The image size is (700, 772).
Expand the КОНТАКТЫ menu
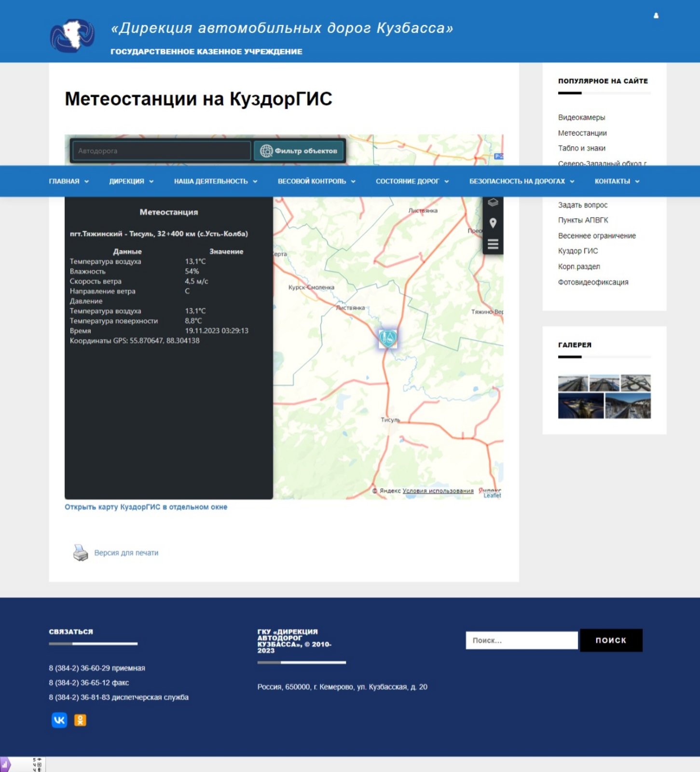pyautogui.click(x=617, y=181)
